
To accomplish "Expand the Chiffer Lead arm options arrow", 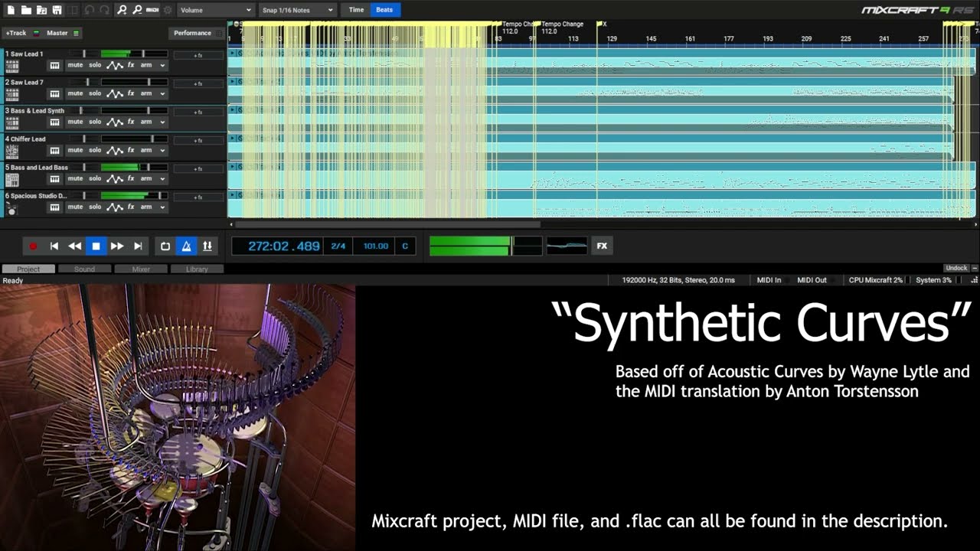I will 162,151.
